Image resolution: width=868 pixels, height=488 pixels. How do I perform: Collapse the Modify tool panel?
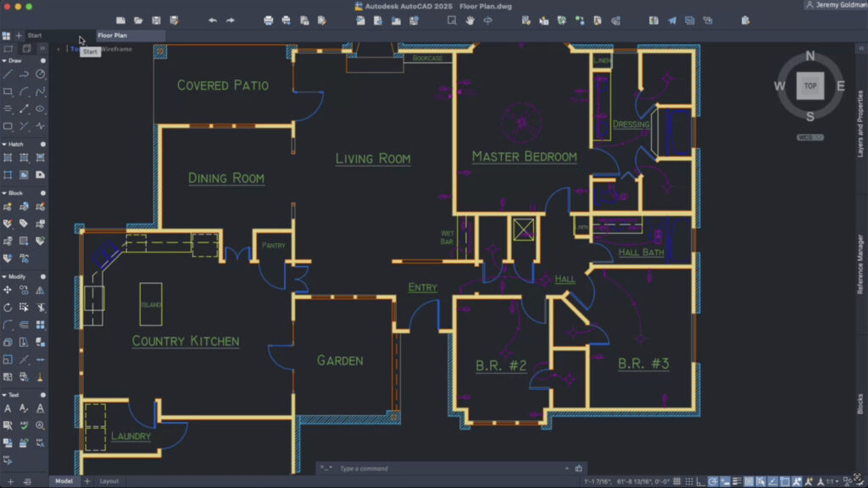(4, 277)
